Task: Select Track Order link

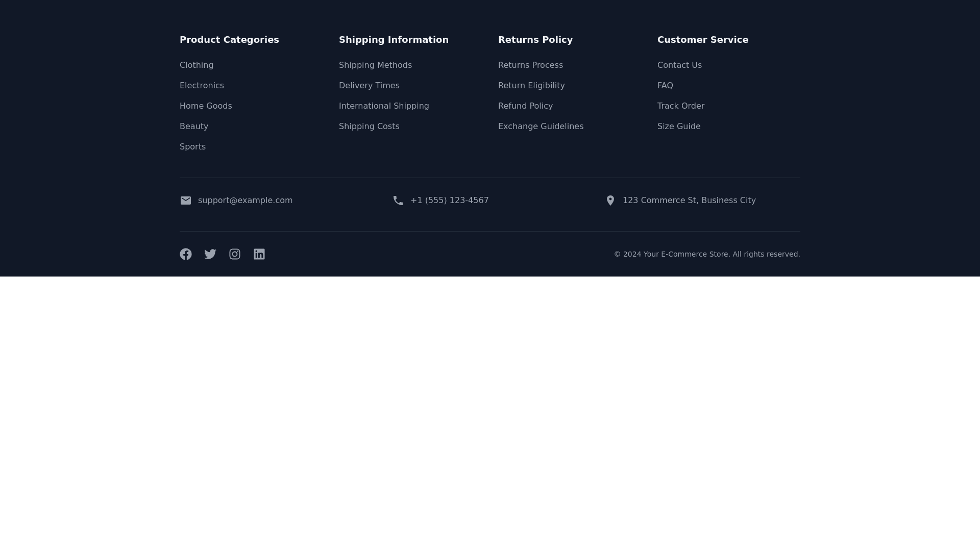Action: coord(680,106)
